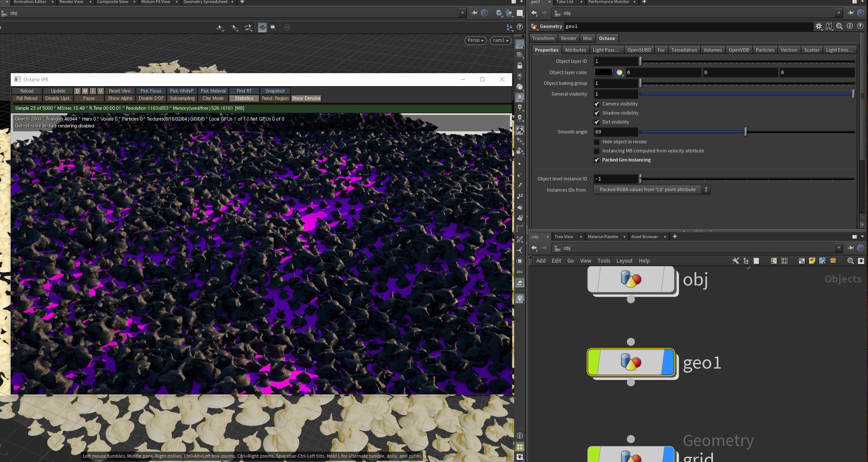This screenshot has height=462, width=868.
Task: Switch to the Tessellation tab
Action: click(684, 50)
